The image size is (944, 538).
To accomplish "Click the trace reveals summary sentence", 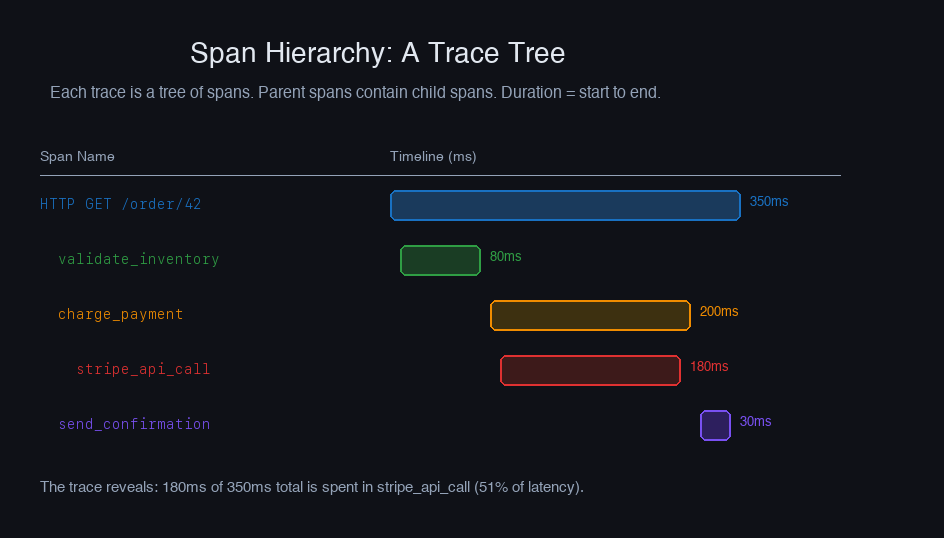I will (312, 487).
